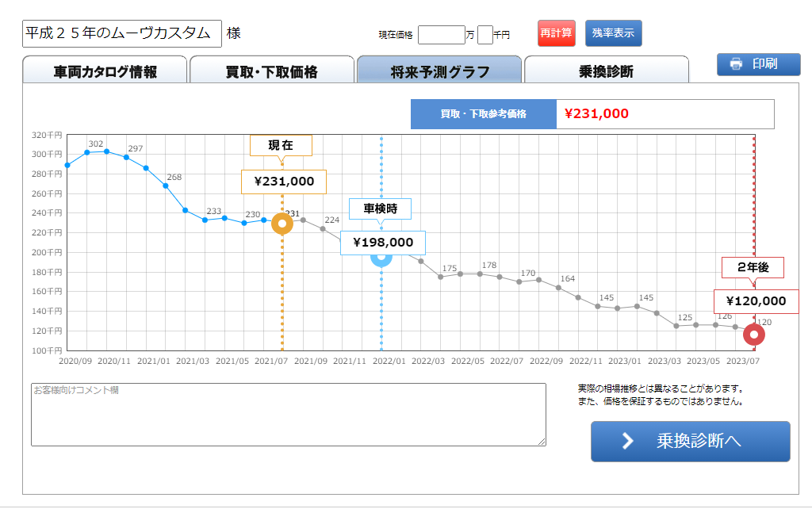Click the 2年後 label callout
The width and height of the screenshot is (812, 509).
click(x=753, y=268)
